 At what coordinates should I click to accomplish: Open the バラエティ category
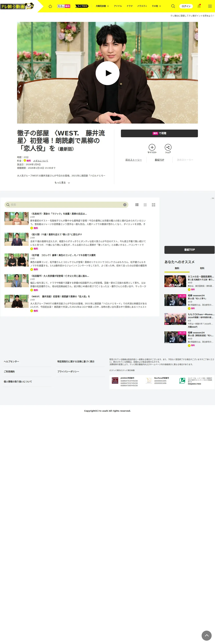142,6
